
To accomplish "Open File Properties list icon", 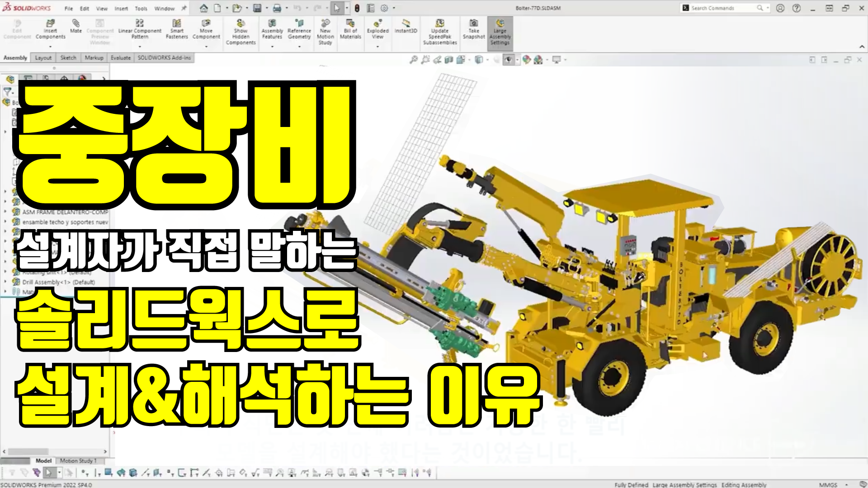I will coord(371,8).
